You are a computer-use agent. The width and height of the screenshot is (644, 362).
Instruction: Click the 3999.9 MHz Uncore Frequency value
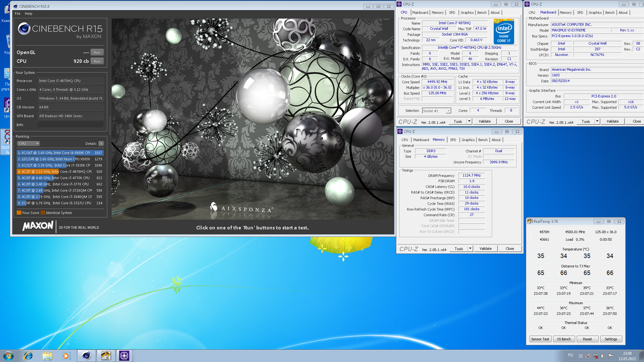pos(499,162)
